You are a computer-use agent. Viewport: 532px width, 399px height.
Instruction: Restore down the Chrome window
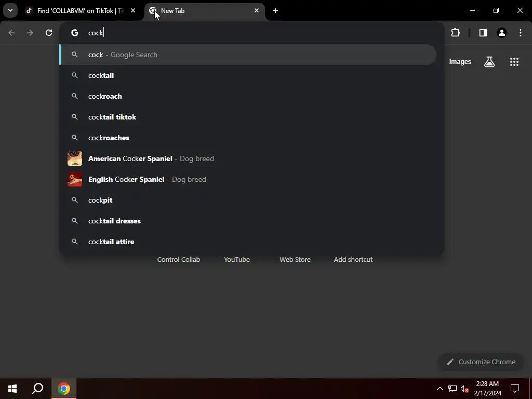[496, 10]
